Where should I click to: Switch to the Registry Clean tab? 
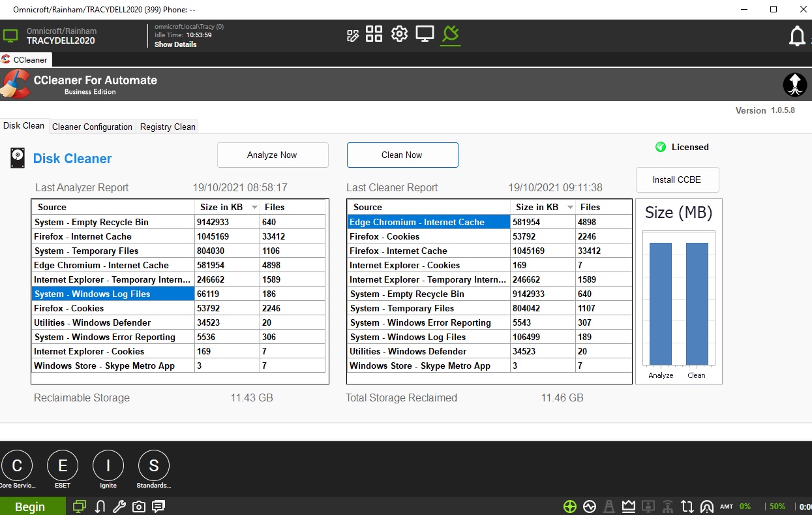(168, 127)
